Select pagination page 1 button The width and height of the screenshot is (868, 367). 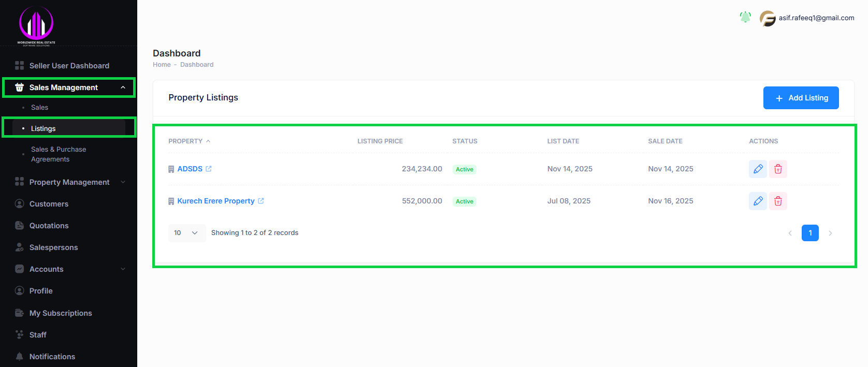(x=810, y=233)
